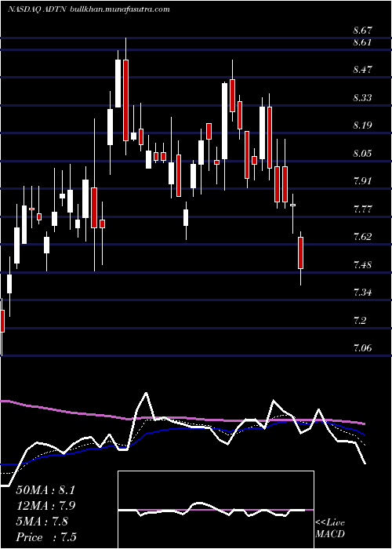
Task: Click the <<Live MACD label
Action: pyautogui.click(x=330, y=529)
